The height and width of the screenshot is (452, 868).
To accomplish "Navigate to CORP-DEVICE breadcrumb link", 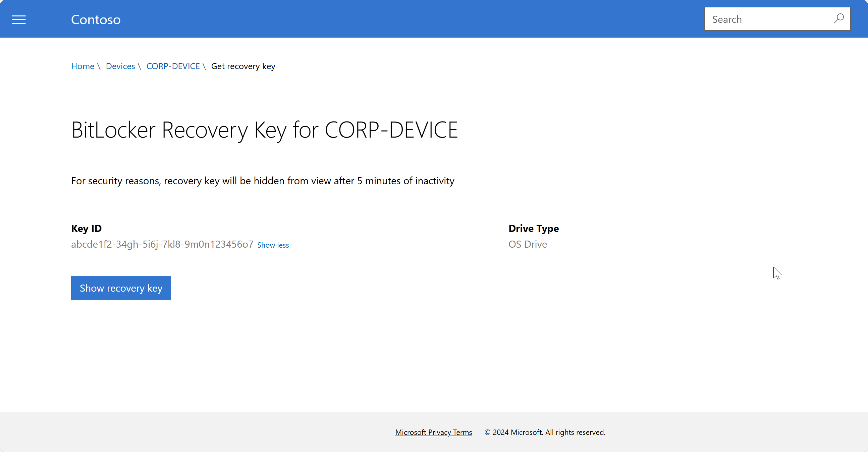I will click(x=173, y=66).
